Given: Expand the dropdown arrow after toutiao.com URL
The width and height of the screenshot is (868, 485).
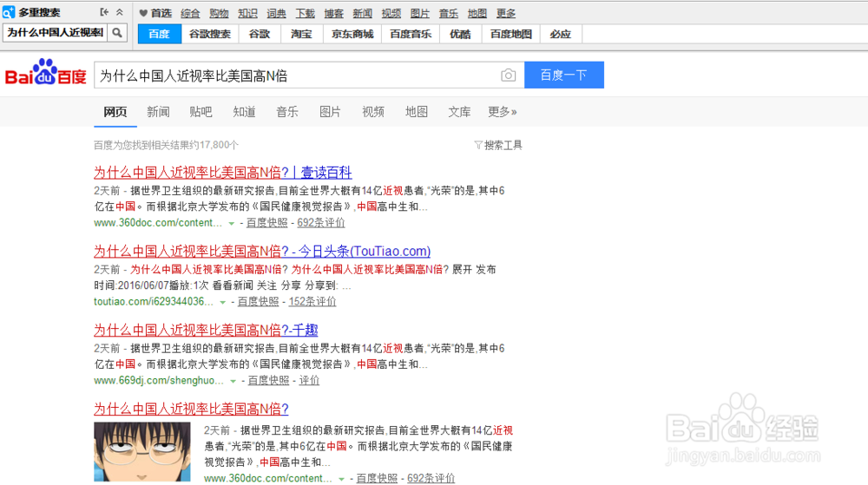Looking at the screenshot, I should tap(222, 303).
